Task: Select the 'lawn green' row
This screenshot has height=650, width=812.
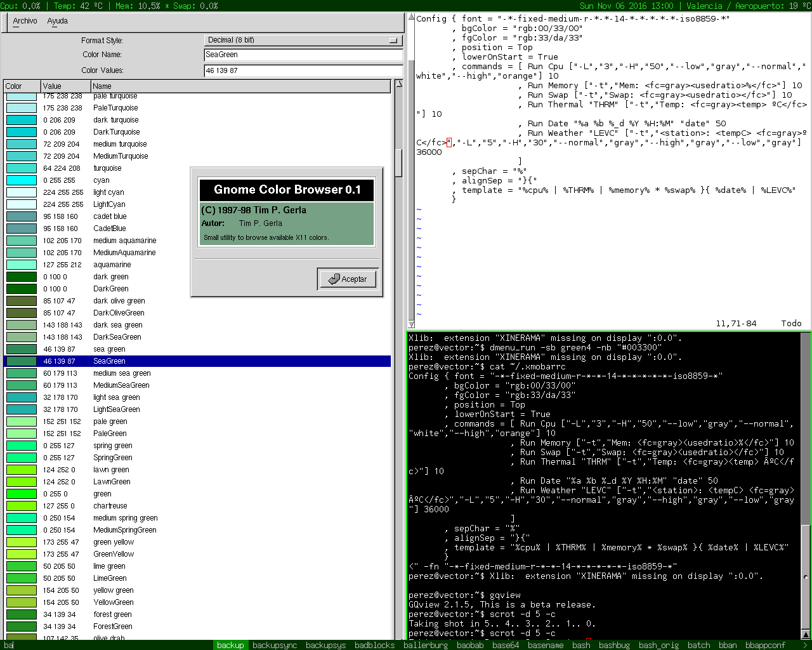Action: tap(197, 470)
